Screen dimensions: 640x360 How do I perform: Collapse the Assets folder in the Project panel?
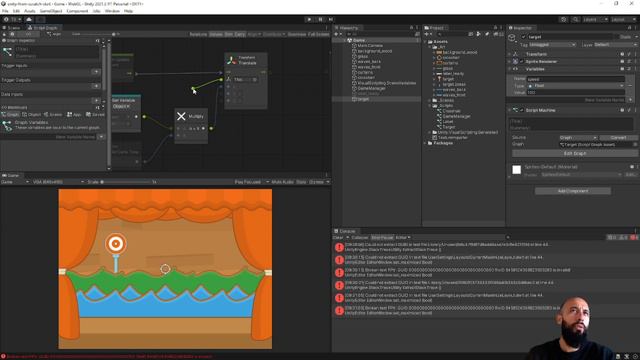(425, 42)
